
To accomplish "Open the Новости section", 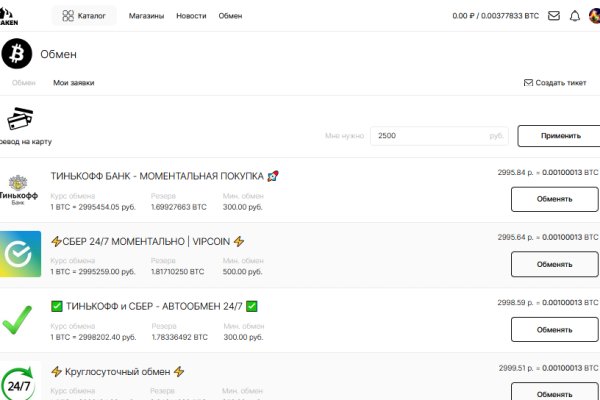I will (x=191, y=16).
